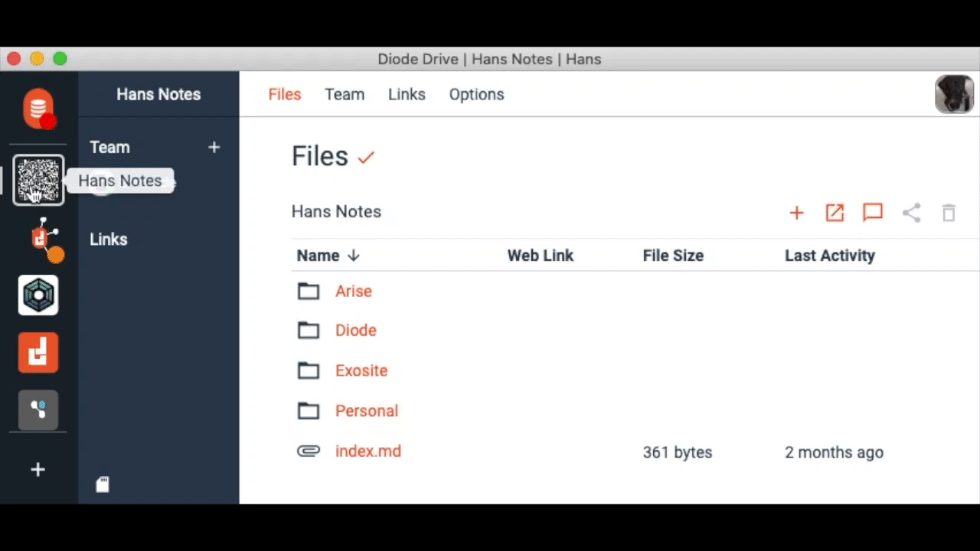Viewport: 980px width, 551px height.
Task: Click the Hans Notes breadcrumb label
Action: (336, 212)
